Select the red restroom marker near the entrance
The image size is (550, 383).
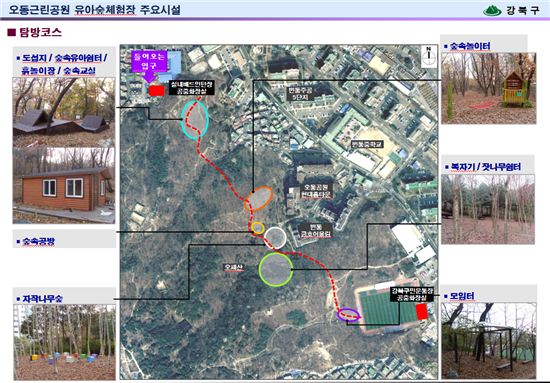click(x=156, y=91)
